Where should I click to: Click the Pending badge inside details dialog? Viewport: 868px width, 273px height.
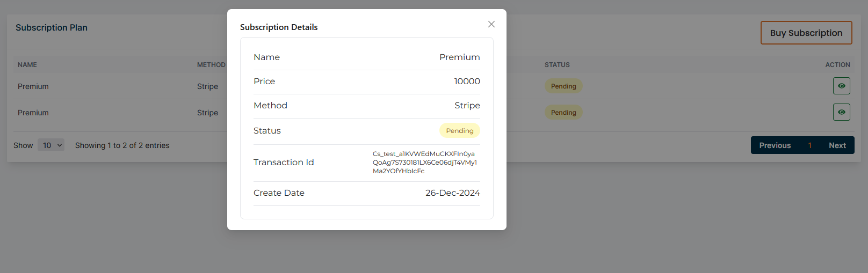pos(460,131)
